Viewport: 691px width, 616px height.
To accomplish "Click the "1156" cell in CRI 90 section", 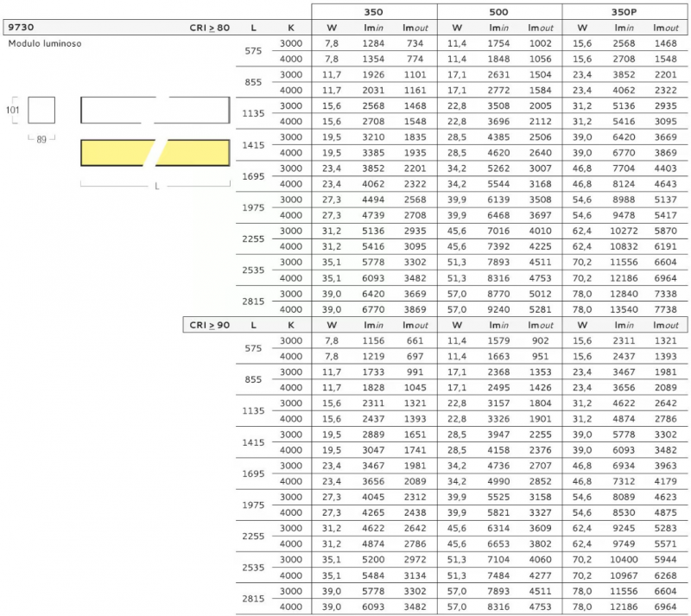I will pos(373,341).
